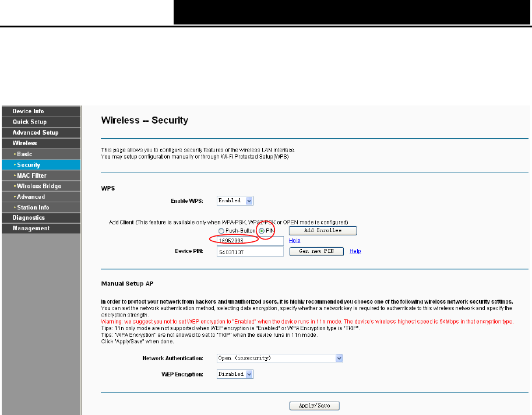532x415 pixels.
Task: Click the red WEP warning text
Action: (308, 322)
